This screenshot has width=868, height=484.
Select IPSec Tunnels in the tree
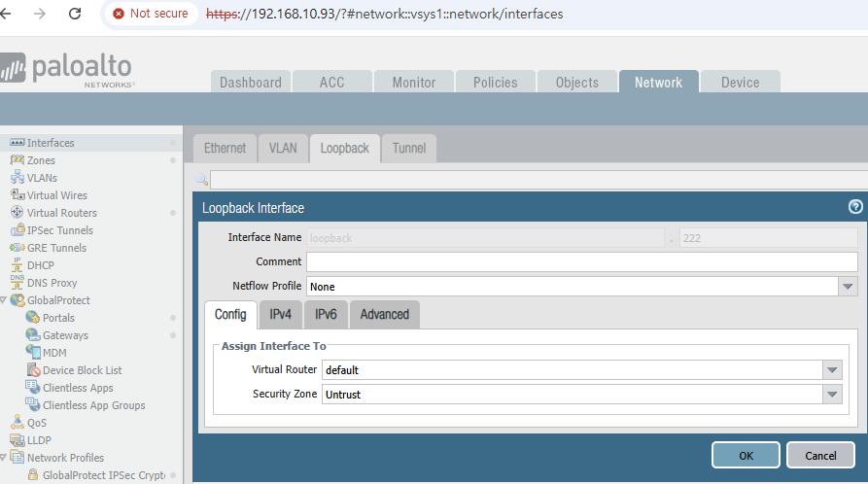coord(60,230)
